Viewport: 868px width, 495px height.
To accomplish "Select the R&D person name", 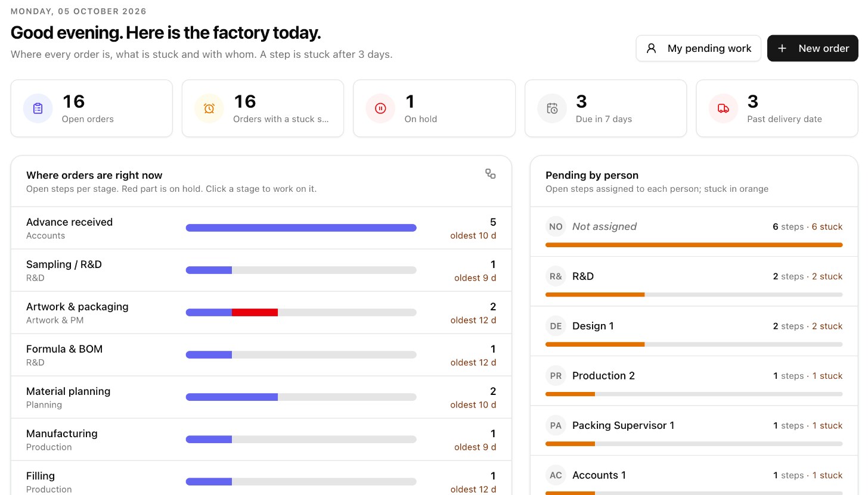I will click(x=583, y=276).
